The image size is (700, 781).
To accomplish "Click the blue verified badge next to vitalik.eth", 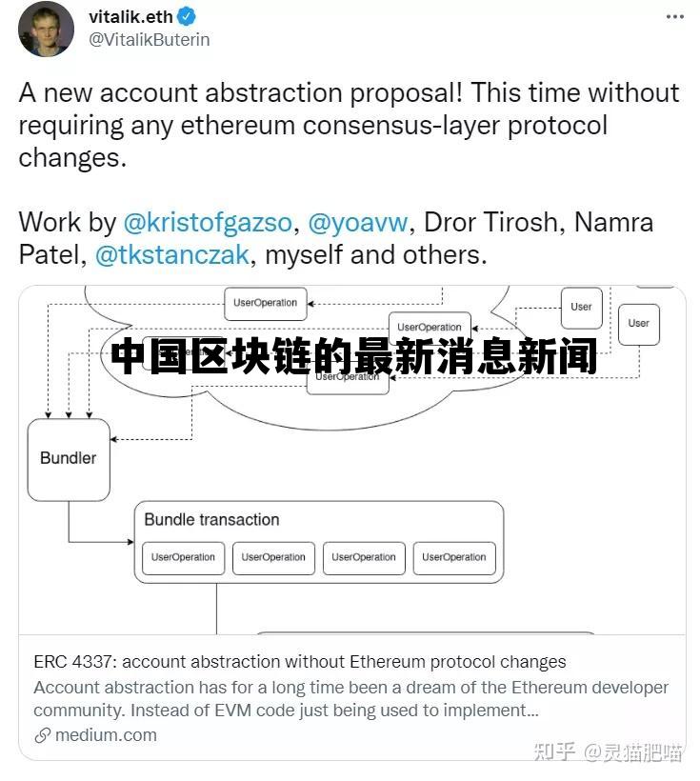I will click(x=188, y=15).
